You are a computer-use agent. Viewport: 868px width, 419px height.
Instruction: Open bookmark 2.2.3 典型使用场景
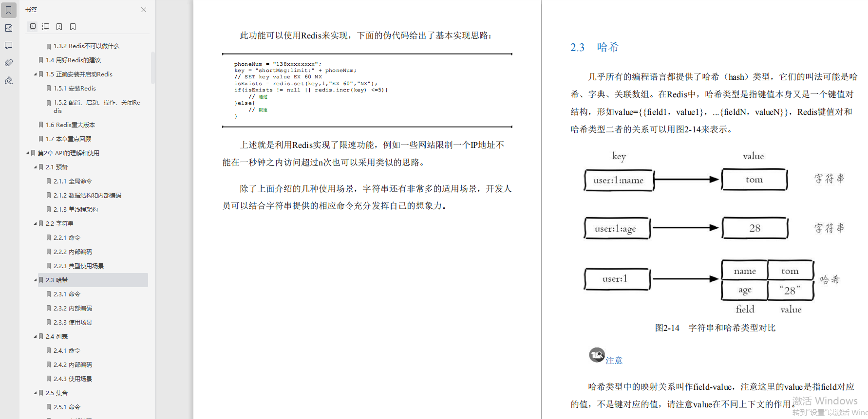78,266
